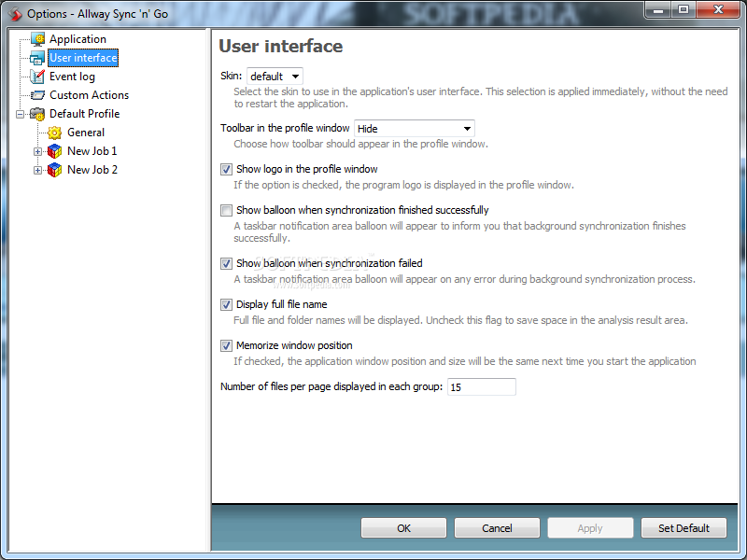Click the New Job 2 cube icon
This screenshot has height=560, width=747.
55,170
